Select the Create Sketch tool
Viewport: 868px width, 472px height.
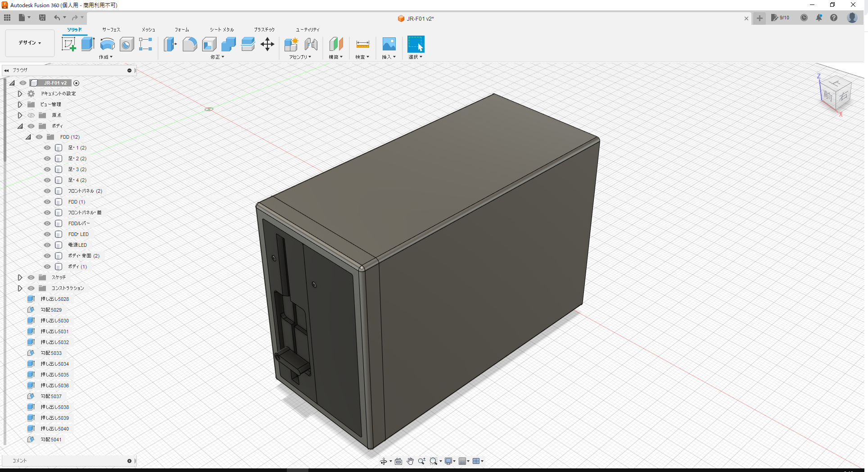point(68,44)
